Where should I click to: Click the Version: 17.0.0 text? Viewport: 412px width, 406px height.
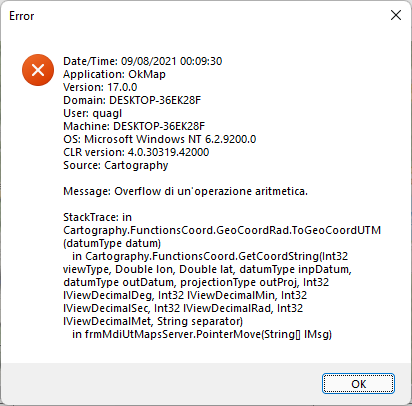[x=100, y=87]
